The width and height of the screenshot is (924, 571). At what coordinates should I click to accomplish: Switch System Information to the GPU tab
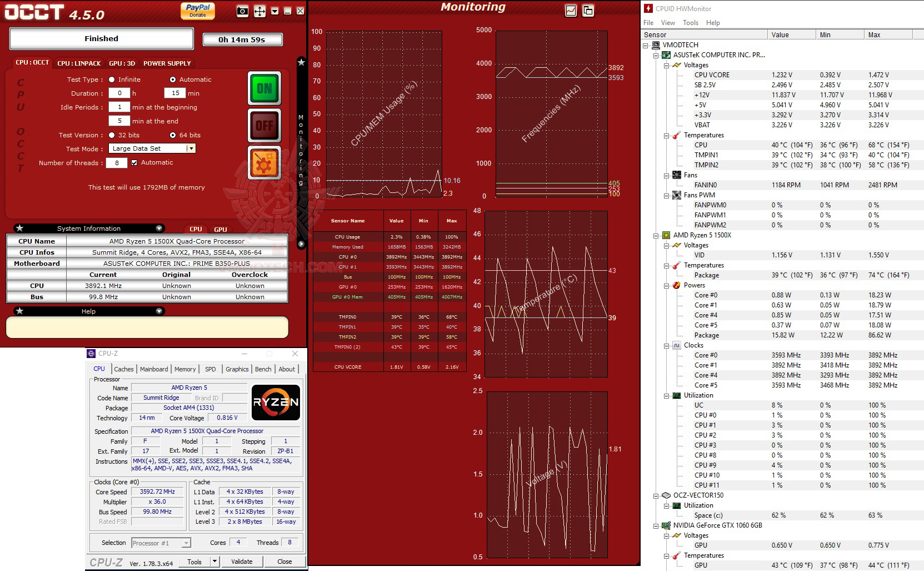tap(221, 229)
